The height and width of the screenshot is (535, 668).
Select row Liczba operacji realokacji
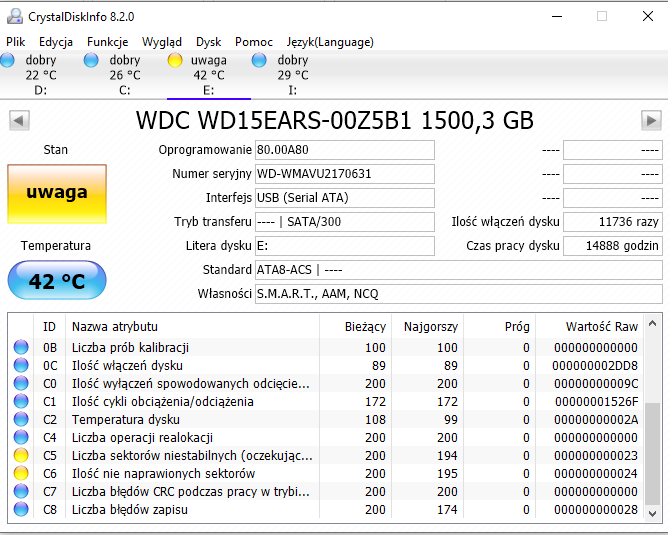326,437
